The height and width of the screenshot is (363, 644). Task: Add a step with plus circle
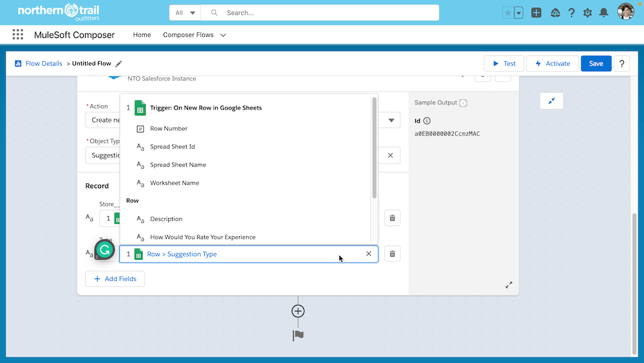[298, 311]
